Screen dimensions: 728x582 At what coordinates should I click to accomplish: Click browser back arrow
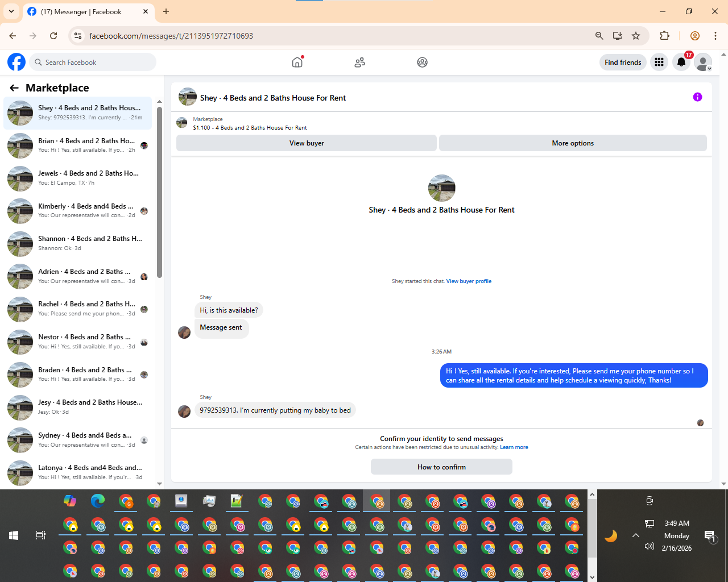13,36
